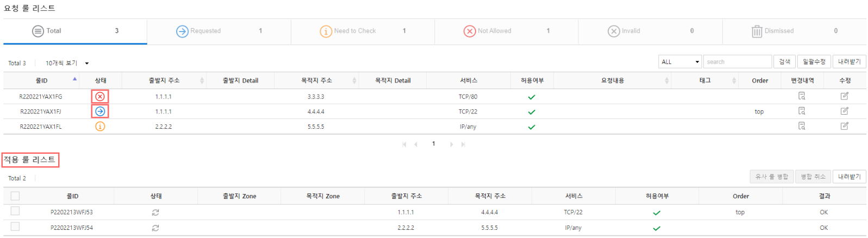Focus the search input field
The image size is (868, 238).
[x=738, y=62]
